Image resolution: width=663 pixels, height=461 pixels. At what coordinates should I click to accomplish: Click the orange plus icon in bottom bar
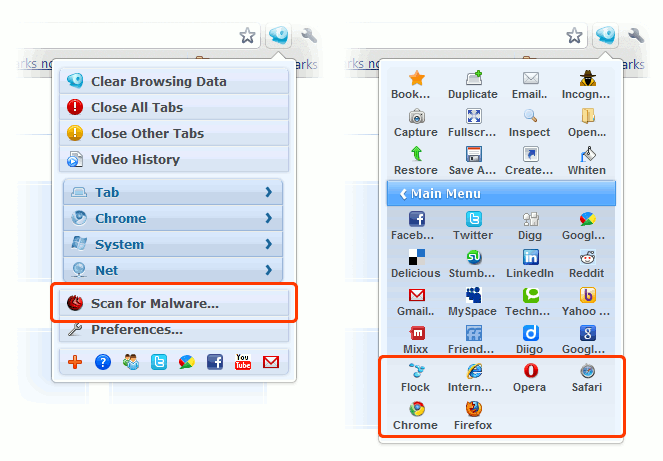(x=75, y=362)
